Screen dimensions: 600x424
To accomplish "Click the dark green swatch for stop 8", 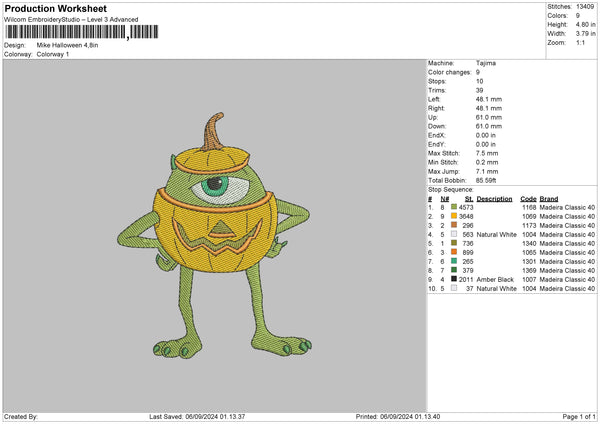I will [x=454, y=270].
